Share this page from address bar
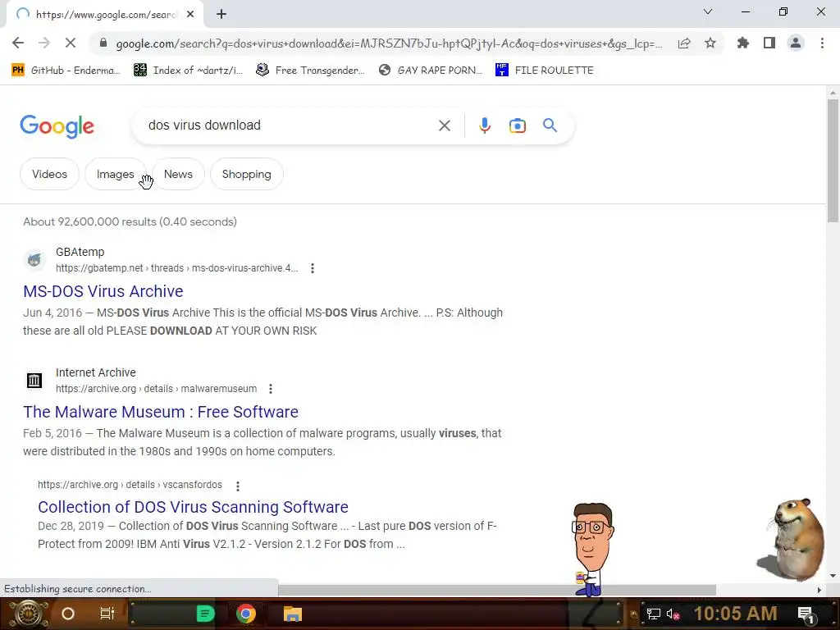The image size is (840, 630). pyautogui.click(x=684, y=43)
